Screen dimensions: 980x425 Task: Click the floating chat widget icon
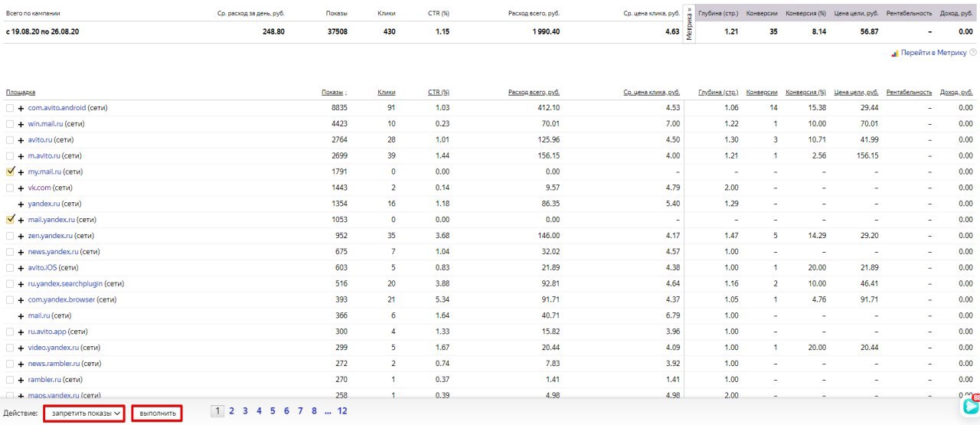[x=970, y=405]
